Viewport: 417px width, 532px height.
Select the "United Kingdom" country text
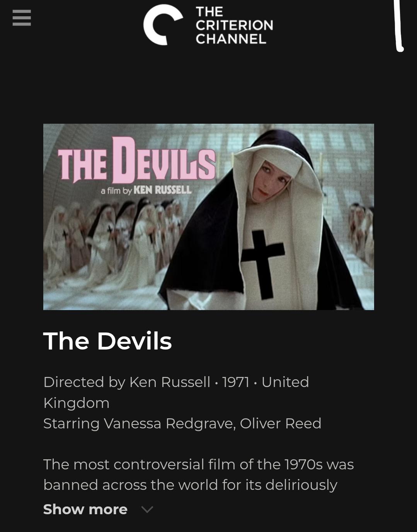[x=176, y=392]
